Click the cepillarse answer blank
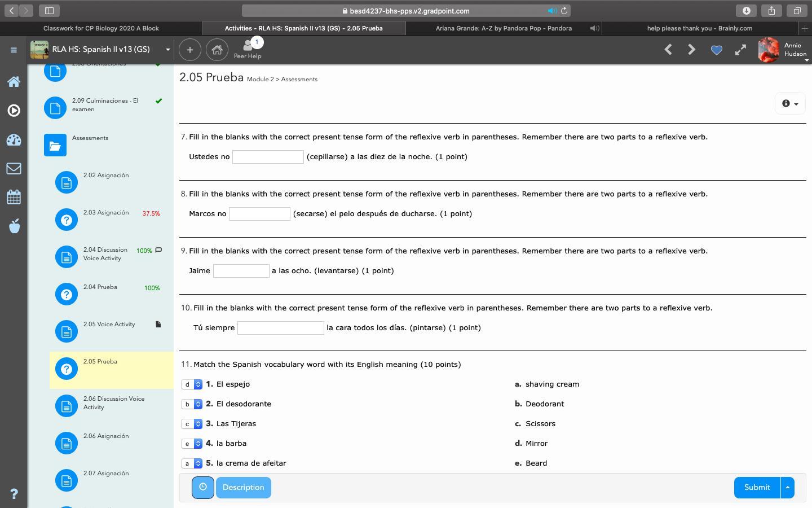Image resolution: width=812 pixels, height=508 pixels. point(268,157)
